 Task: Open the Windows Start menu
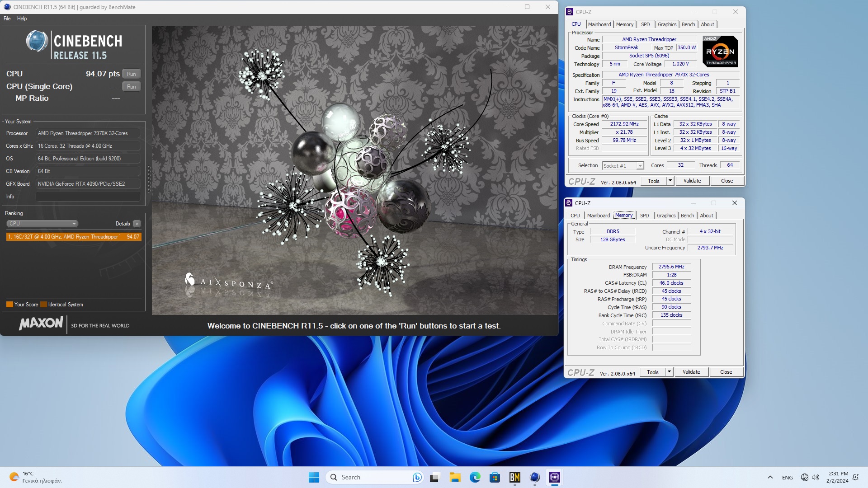coord(314,477)
